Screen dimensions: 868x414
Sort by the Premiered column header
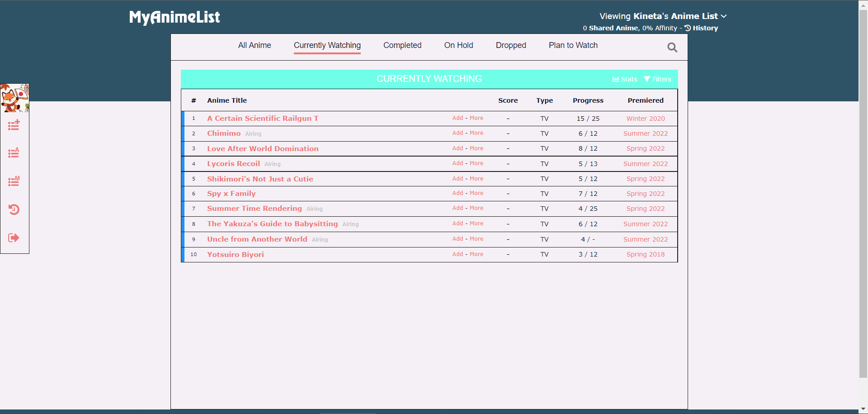point(646,100)
